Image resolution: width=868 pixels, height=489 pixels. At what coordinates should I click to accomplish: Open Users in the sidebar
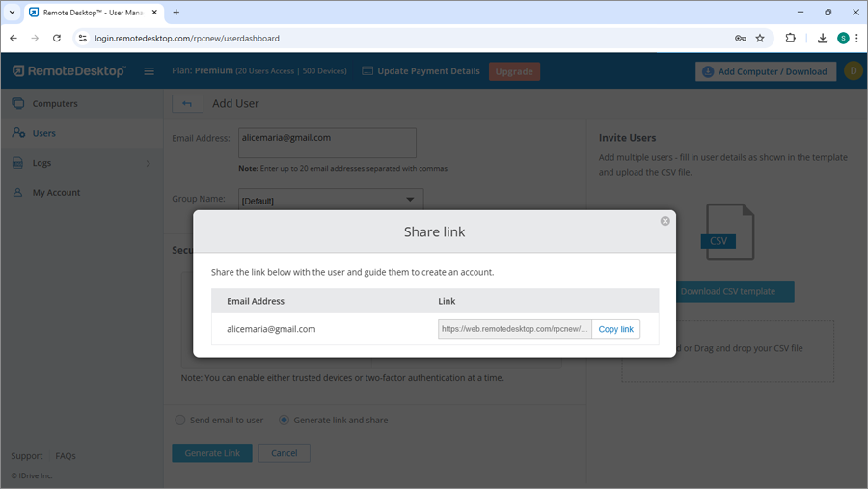coord(43,133)
